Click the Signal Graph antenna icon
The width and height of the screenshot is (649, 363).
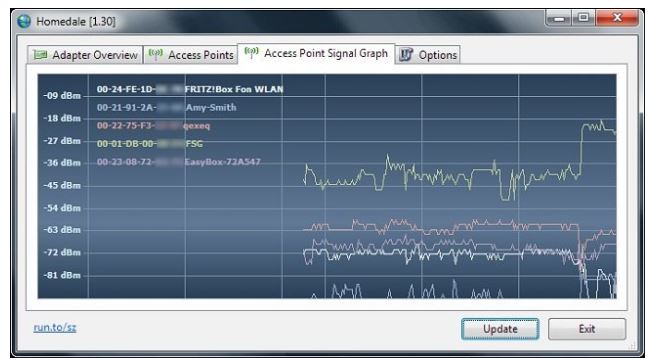pos(251,52)
